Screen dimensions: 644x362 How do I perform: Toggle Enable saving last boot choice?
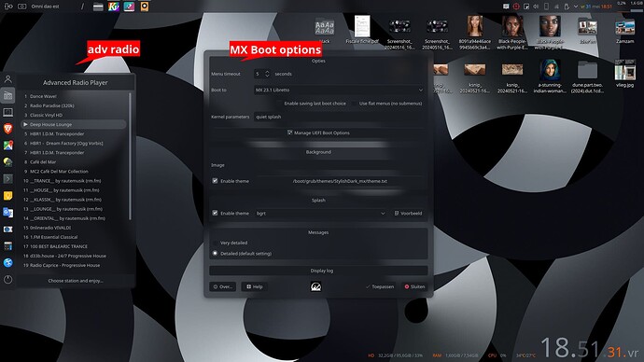pyautogui.click(x=312, y=104)
